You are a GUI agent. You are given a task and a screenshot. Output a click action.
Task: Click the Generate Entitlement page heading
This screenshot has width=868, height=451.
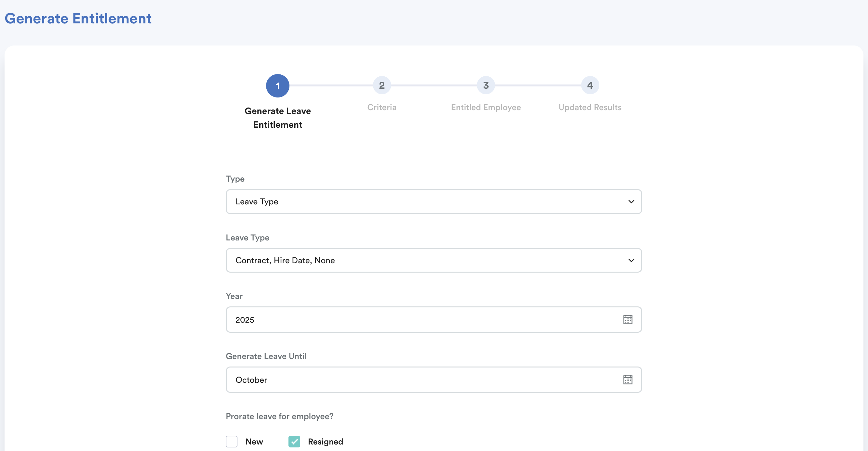78,18
